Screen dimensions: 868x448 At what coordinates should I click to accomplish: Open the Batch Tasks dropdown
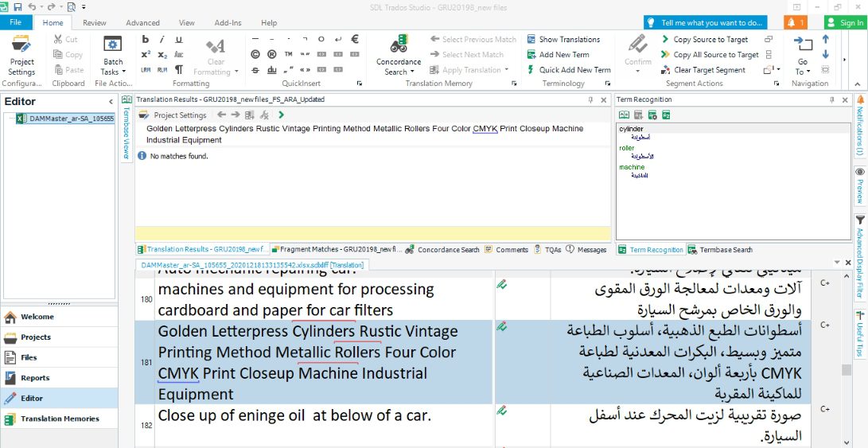113,56
